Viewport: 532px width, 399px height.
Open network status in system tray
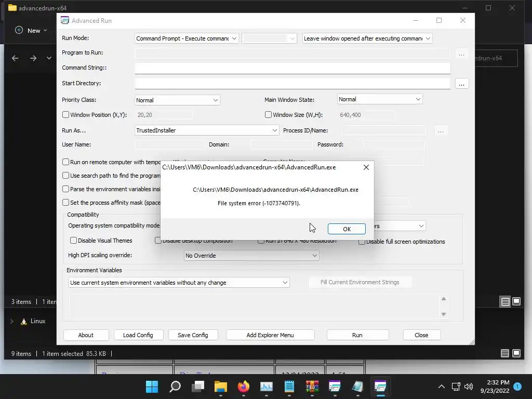click(456, 387)
